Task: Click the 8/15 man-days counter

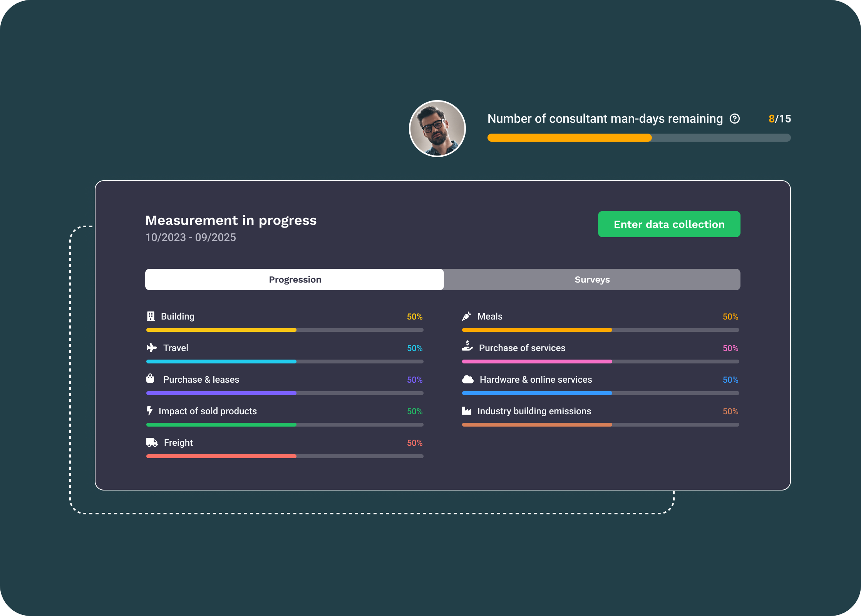Action: click(779, 119)
